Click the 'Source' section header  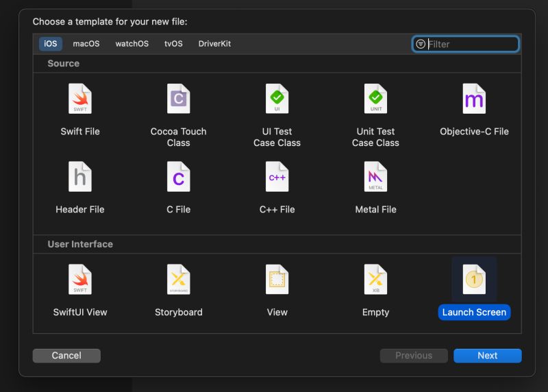pos(64,64)
